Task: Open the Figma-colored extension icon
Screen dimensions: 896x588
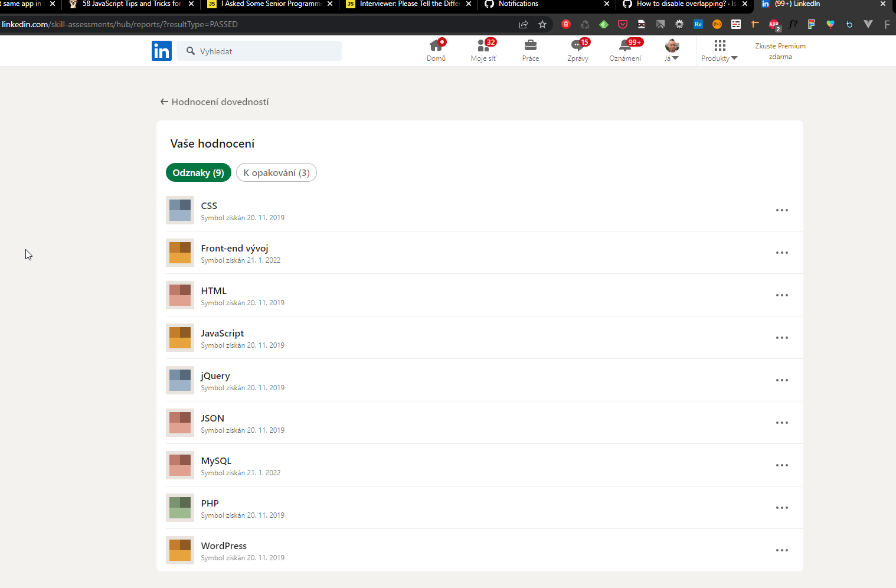Action: point(812,24)
